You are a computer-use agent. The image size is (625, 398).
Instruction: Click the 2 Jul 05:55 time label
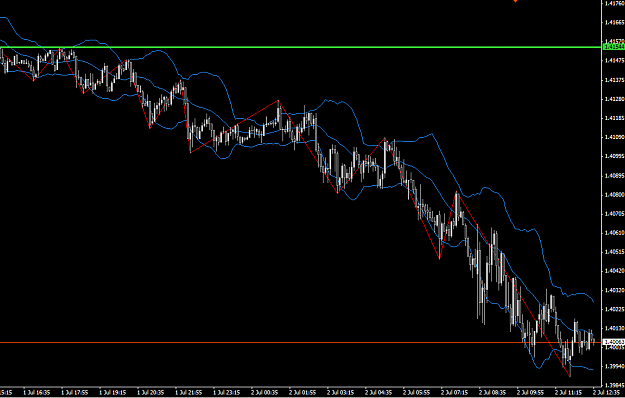(x=417, y=393)
